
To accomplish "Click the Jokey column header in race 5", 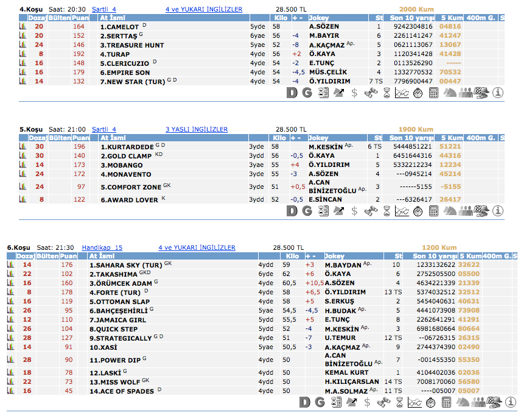I will (x=319, y=138).
